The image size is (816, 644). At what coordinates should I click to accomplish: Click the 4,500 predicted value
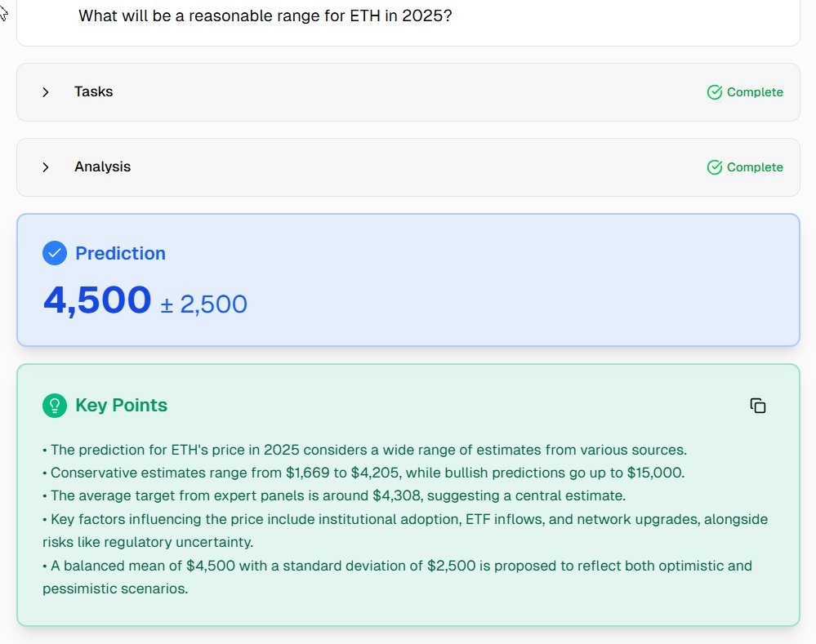(97, 300)
